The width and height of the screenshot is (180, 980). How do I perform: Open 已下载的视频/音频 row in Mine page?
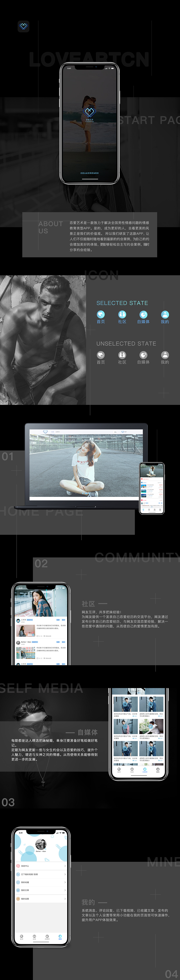pyautogui.click(x=41, y=874)
